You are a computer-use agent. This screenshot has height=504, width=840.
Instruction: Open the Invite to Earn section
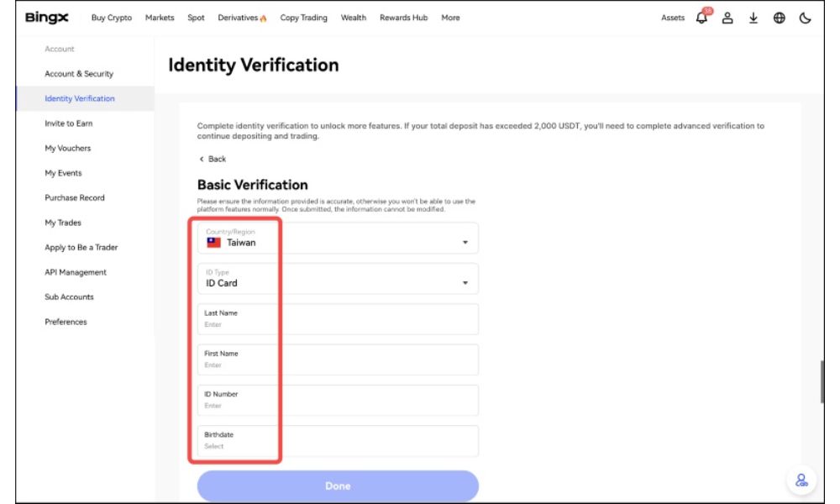tap(69, 123)
